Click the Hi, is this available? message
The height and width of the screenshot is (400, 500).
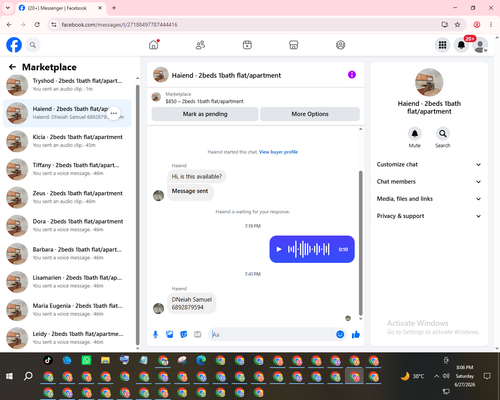[x=197, y=176]
